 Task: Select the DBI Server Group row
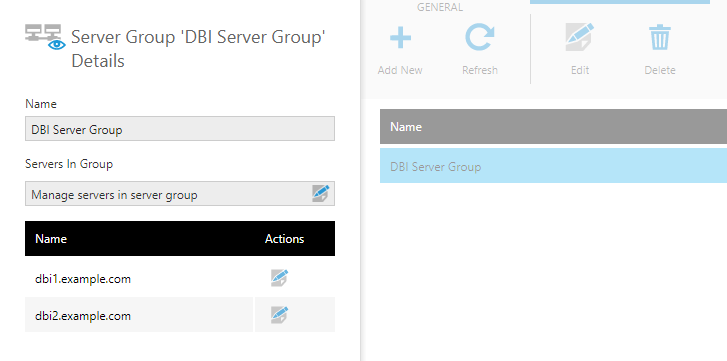click(x=553, y=166)
